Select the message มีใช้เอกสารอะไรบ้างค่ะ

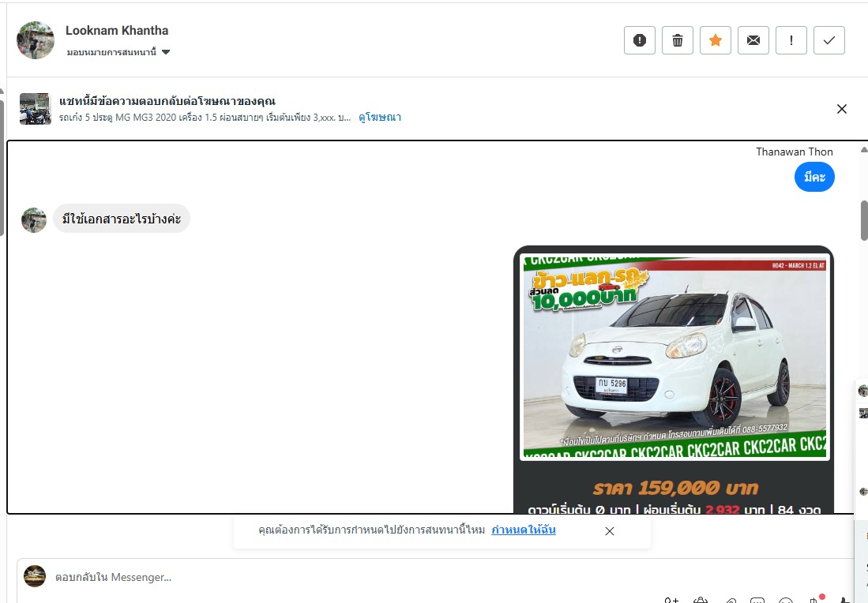[122, 219]
